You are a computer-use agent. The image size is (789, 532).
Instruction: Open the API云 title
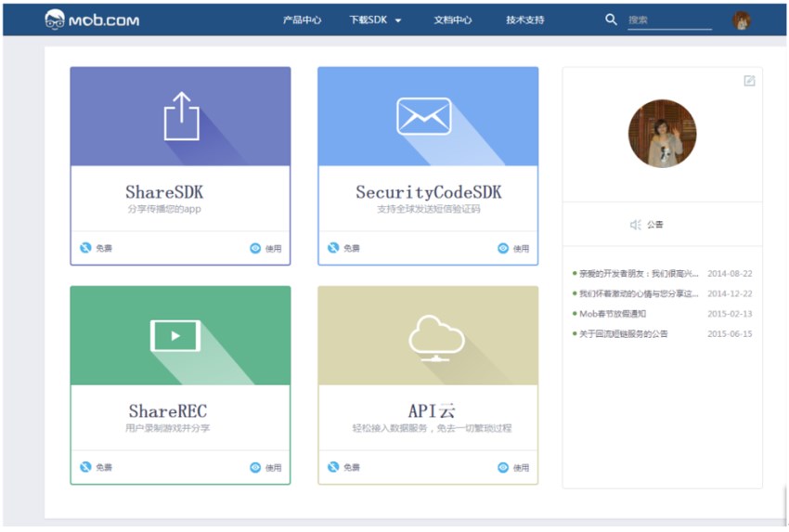pos(432,411)
